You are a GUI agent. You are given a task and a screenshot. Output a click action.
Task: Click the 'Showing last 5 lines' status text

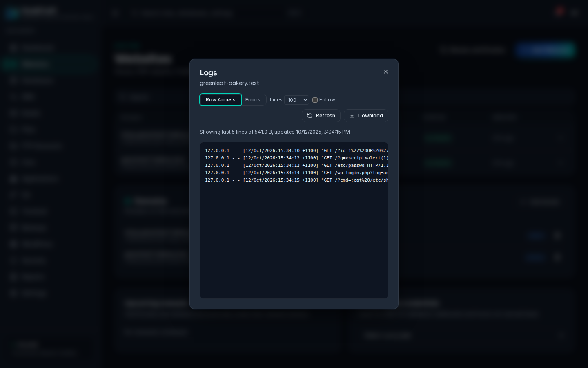275,132
